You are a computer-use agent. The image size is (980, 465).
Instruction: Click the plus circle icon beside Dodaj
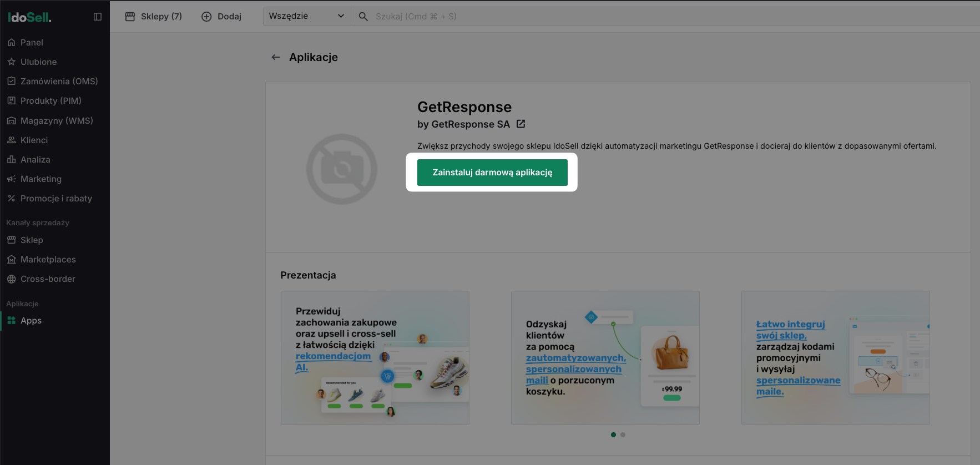206,17
